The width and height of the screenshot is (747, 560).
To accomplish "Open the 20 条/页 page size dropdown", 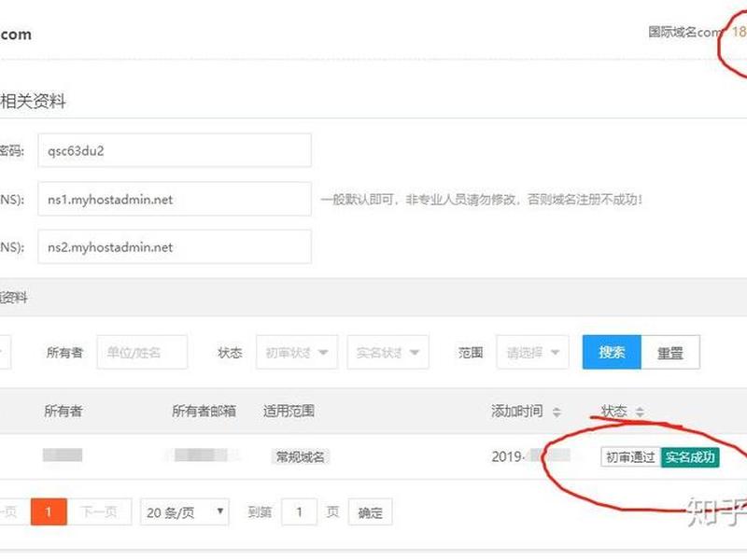I will (x=185, y=511).
